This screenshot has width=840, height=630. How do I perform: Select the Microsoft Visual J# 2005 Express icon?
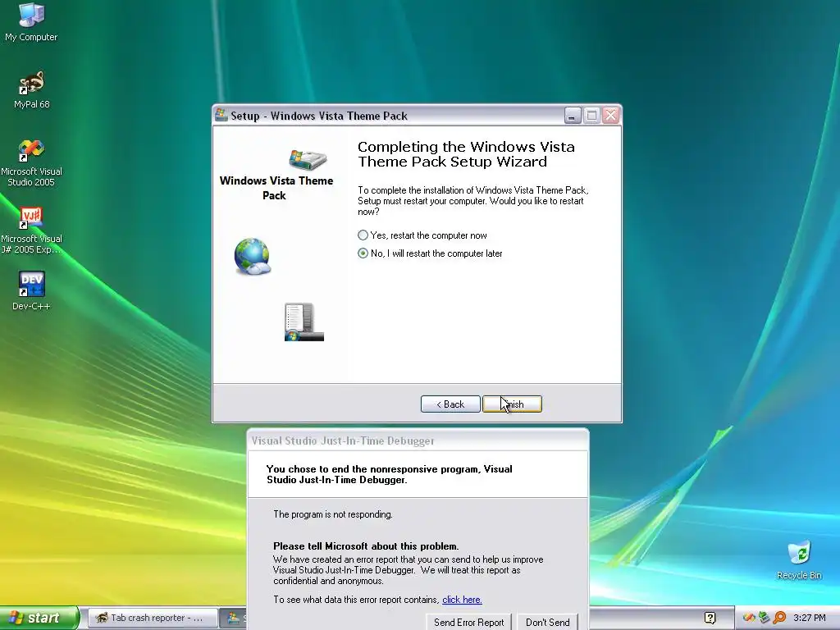(x=31, y=230)
